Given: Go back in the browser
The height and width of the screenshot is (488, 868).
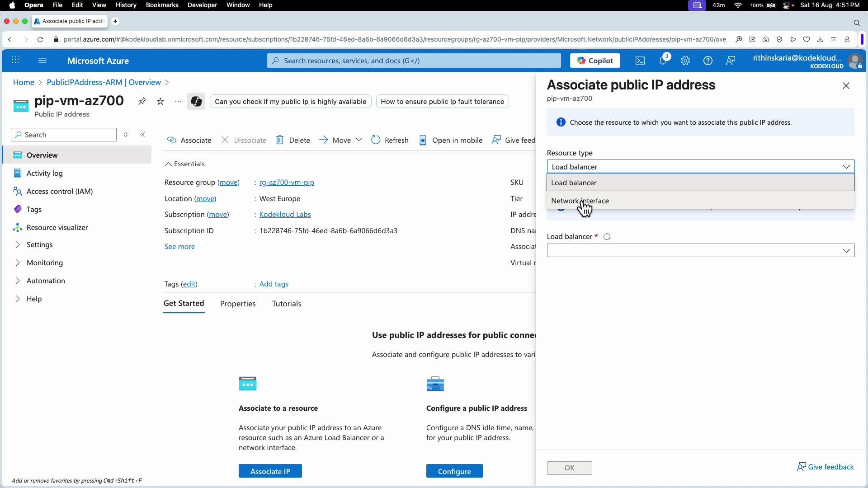Looking at the screenshot, I should (9, 39).
